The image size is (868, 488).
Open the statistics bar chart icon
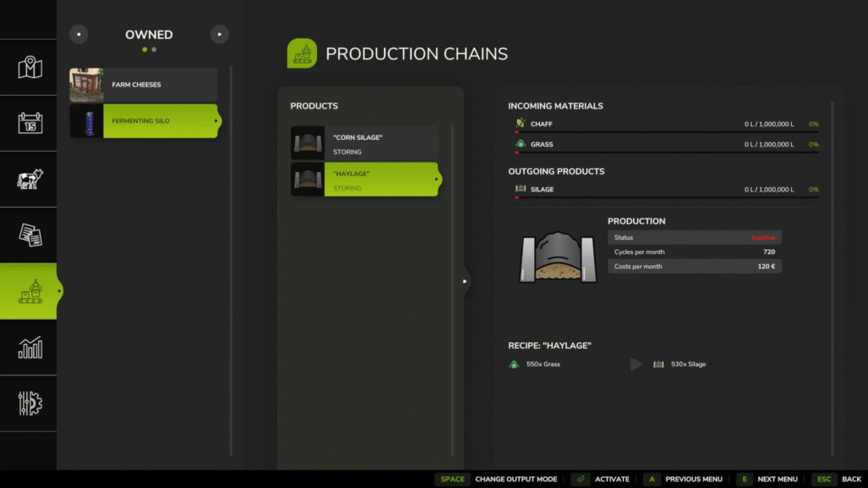[30, 347]
